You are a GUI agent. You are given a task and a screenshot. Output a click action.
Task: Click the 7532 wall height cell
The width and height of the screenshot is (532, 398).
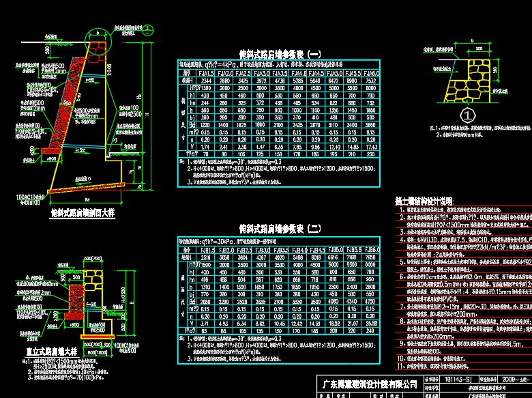(371, 81)
